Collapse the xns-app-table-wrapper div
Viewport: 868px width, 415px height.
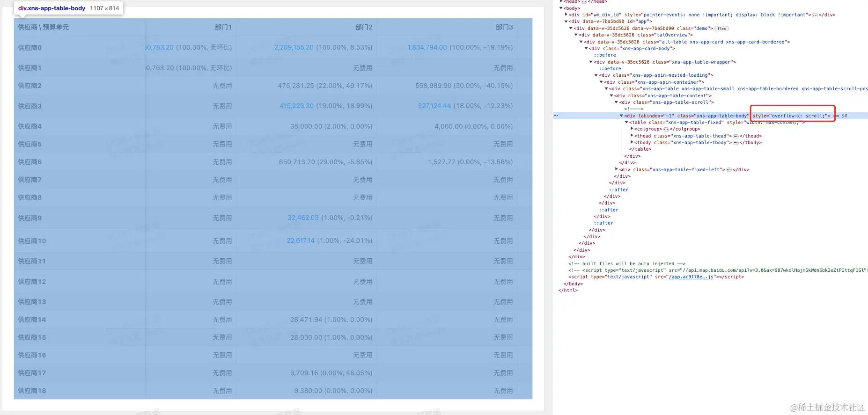[x=591, y=62]
